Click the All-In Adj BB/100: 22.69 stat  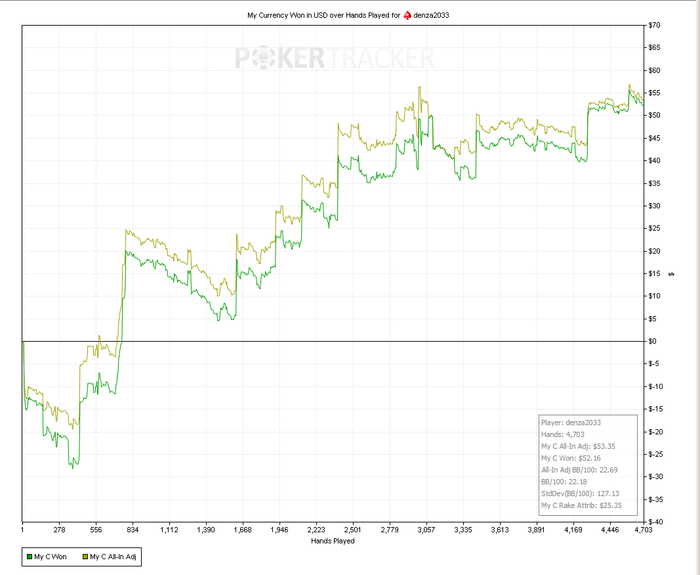point(579,470)
